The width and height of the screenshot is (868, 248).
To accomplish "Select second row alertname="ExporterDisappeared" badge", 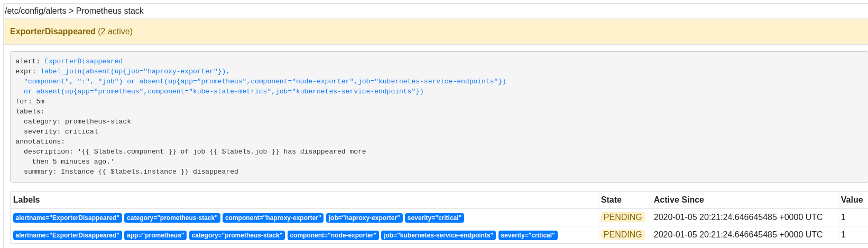I will 68,235.
